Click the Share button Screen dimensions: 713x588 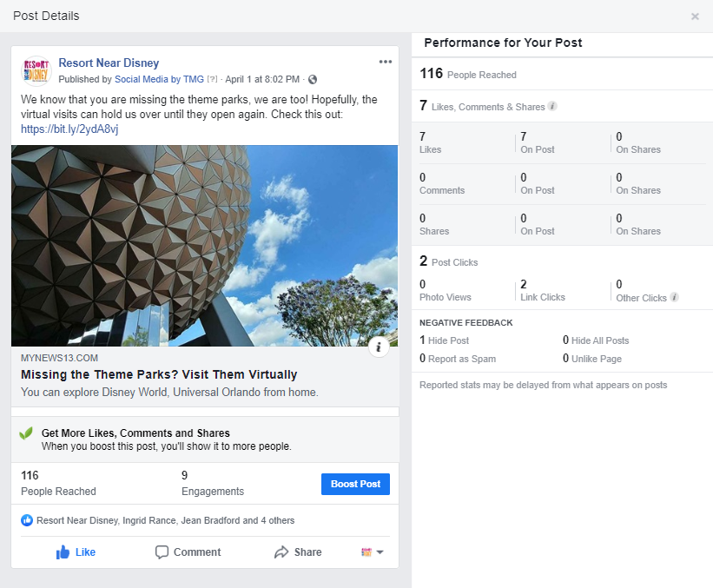coord(298,552)
